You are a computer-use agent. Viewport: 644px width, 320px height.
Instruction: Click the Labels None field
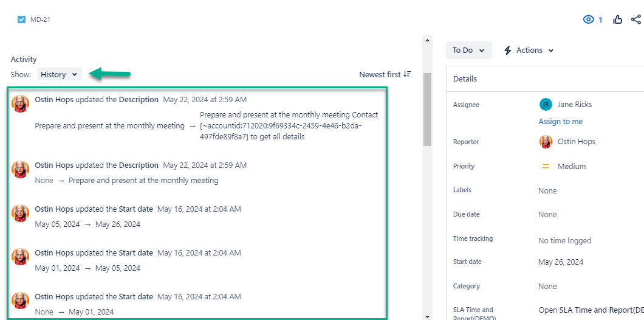tap(547, 191)
